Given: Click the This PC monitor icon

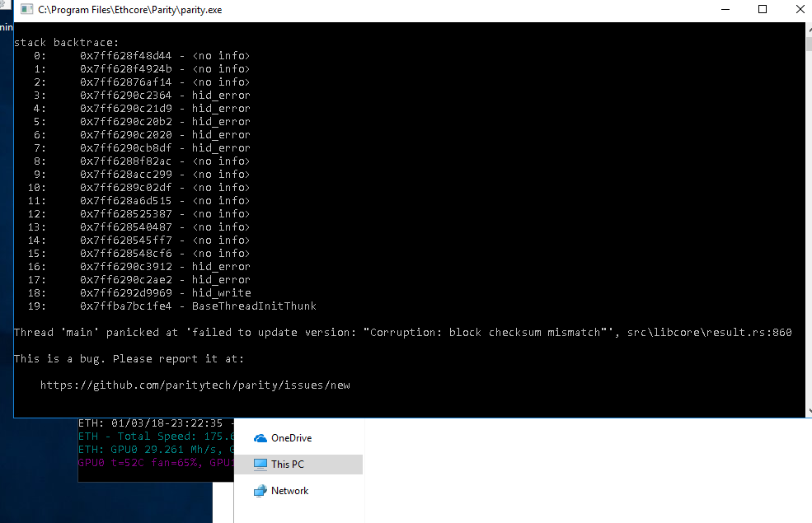Looking at the screenshot, I should pyautogui.click(x=260, y=464).
